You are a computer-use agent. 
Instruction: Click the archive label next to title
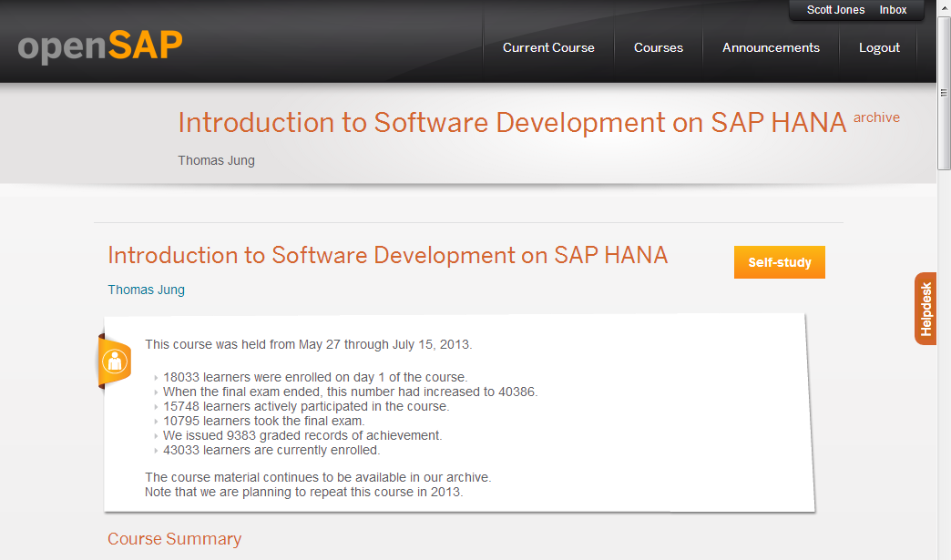tap(876, 117)
